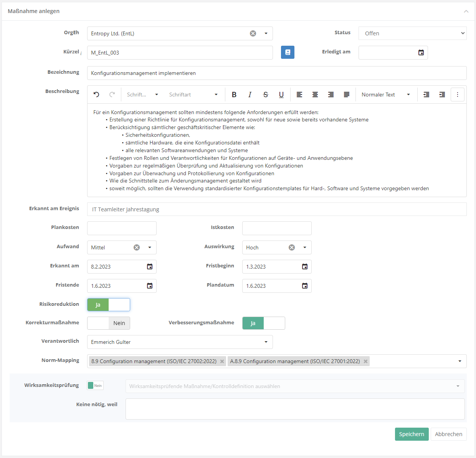Open the Status dropdown showing Offen
The height and width of the screenshot is (458, 476).
(412, 33)
